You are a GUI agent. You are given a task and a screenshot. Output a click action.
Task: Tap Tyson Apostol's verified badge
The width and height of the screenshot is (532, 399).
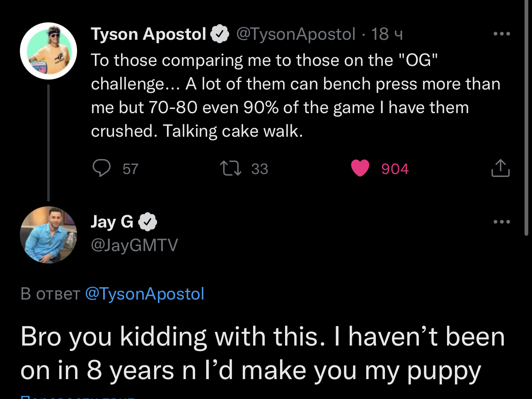[x=220, y=34]
